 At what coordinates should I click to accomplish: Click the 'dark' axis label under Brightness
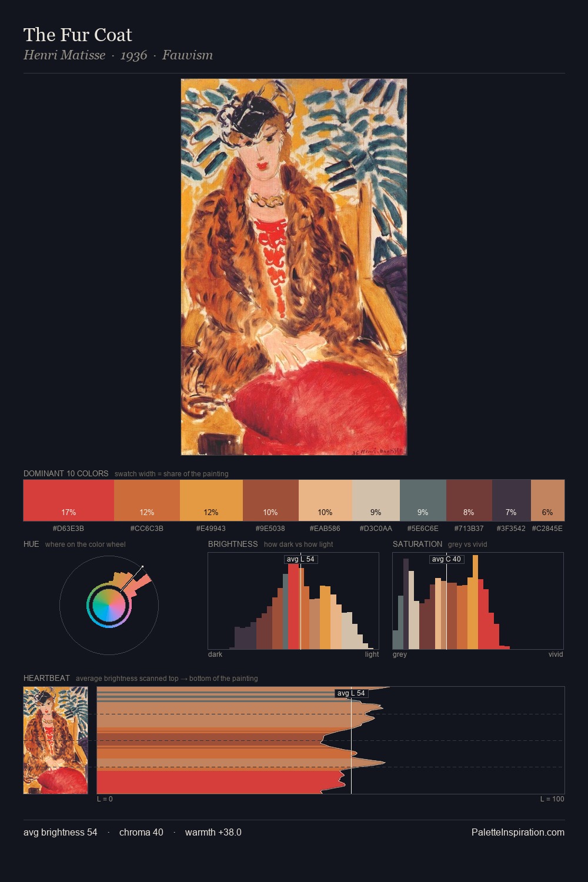(215, 654)
